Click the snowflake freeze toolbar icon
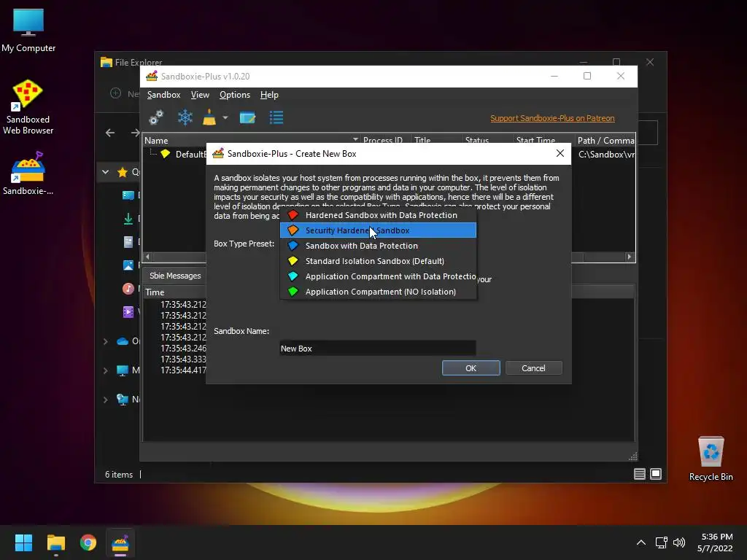 tap(185, 117)
